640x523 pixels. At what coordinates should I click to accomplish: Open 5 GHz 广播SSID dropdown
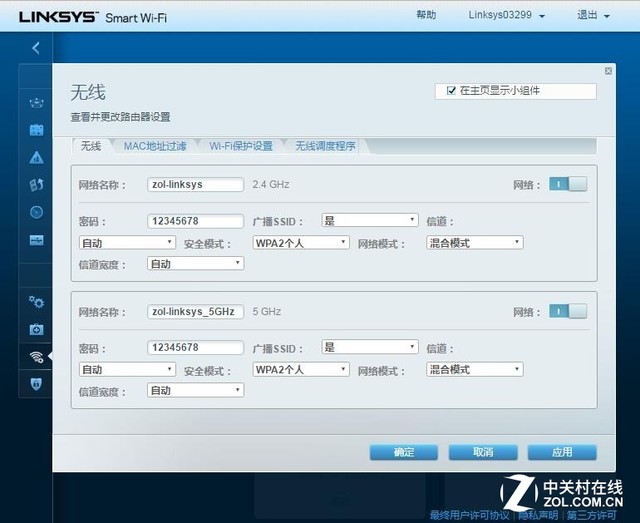point(370,347)
